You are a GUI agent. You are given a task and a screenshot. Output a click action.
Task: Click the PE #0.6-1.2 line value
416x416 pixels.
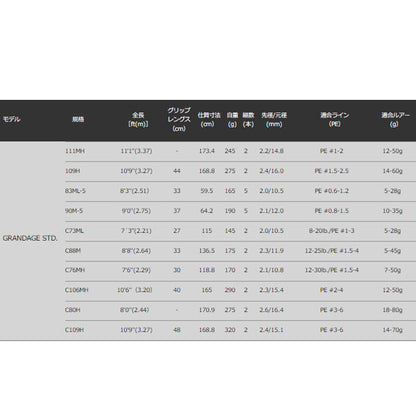click(332, 191)
